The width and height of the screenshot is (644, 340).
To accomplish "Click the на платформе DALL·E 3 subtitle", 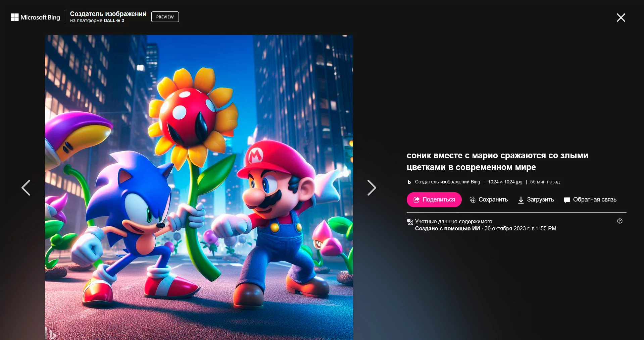I will pos(97,20).
